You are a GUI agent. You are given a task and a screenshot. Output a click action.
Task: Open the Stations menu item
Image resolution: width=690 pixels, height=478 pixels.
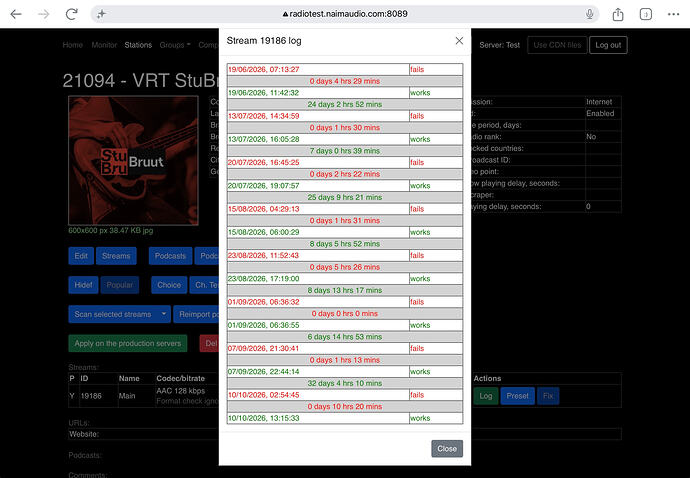138,45
